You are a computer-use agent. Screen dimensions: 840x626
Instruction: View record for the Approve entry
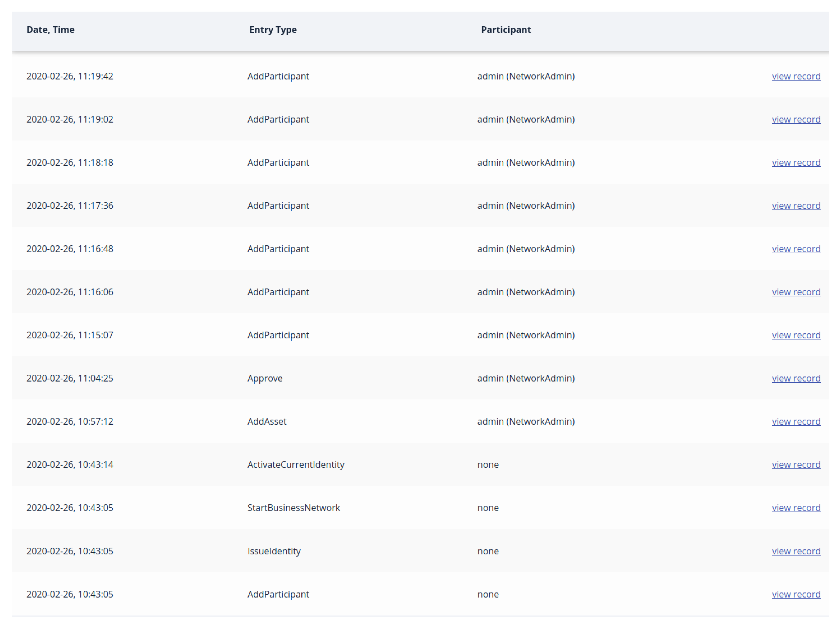(x=796, y=379)
